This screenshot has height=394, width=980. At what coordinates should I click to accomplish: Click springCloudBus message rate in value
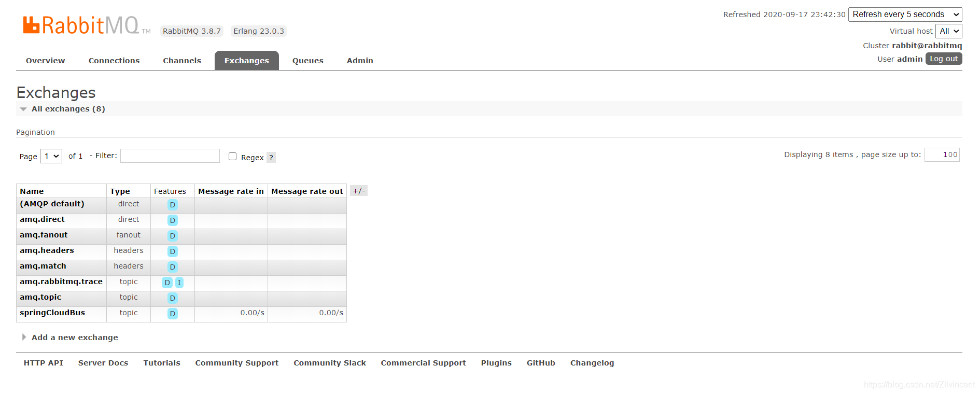point(252,313)
